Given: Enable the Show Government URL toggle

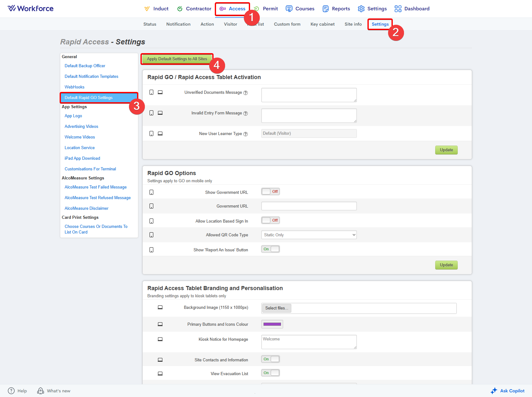Looking at the screenshot, I should coord(270,192).
